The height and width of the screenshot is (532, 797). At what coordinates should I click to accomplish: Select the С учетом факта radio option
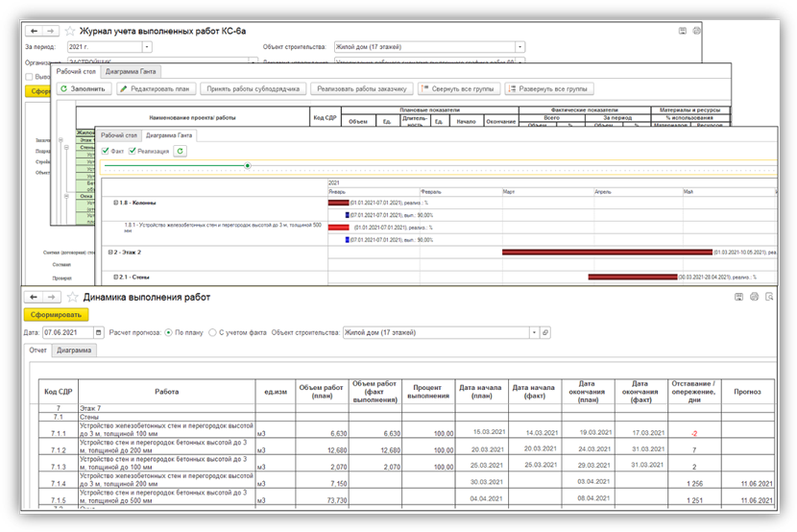pos(212,333)
